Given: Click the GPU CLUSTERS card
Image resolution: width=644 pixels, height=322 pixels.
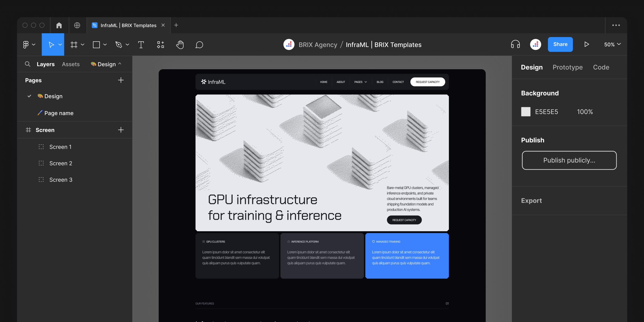Looking at the screenshot, I should click(x=237, y=256).
